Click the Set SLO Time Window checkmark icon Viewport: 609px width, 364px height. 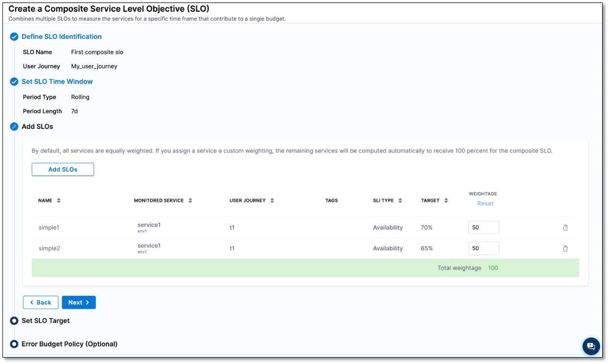(x=14, y=82)
